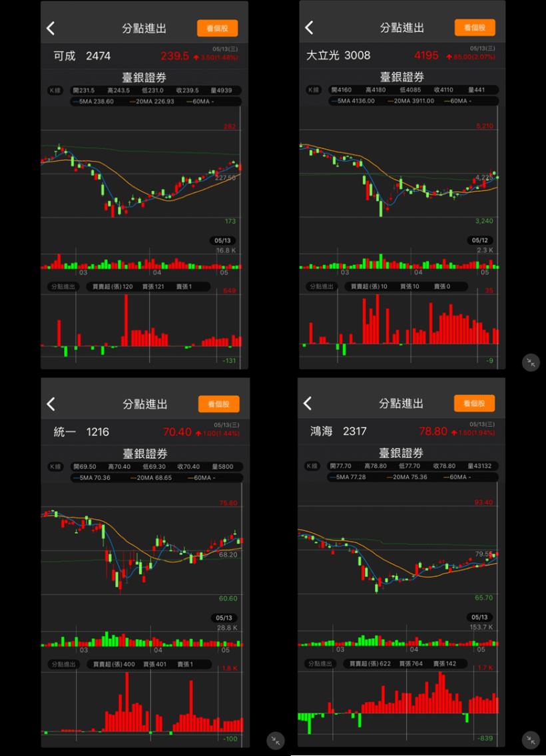Select the 05/13 date marker on 統一 chart

click(224, 618)
